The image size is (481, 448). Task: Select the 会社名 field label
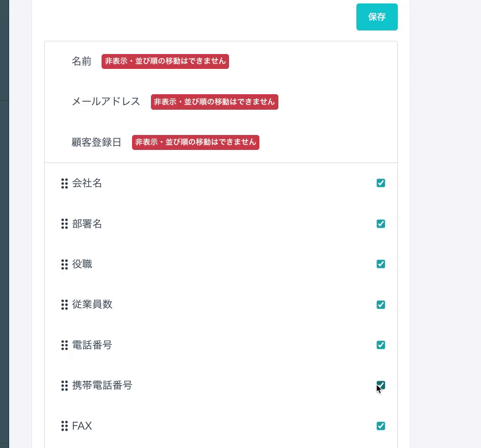coord(87,183)
